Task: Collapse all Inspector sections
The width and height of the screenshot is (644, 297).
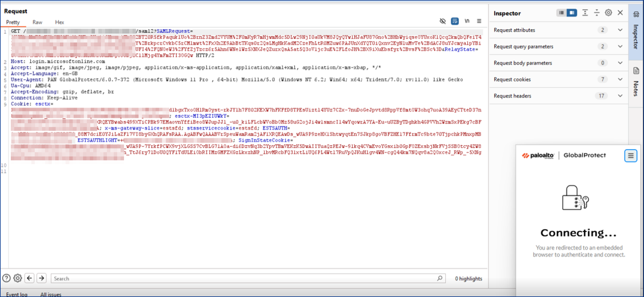Action: [x=597, y=13]
